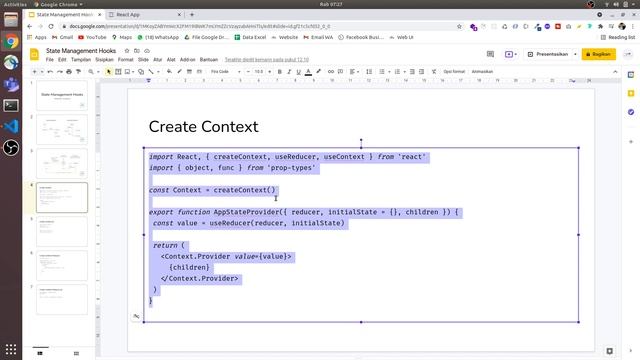Open the Slide menu
This screenshot has width=640, height=360.
tap(143, 60)
